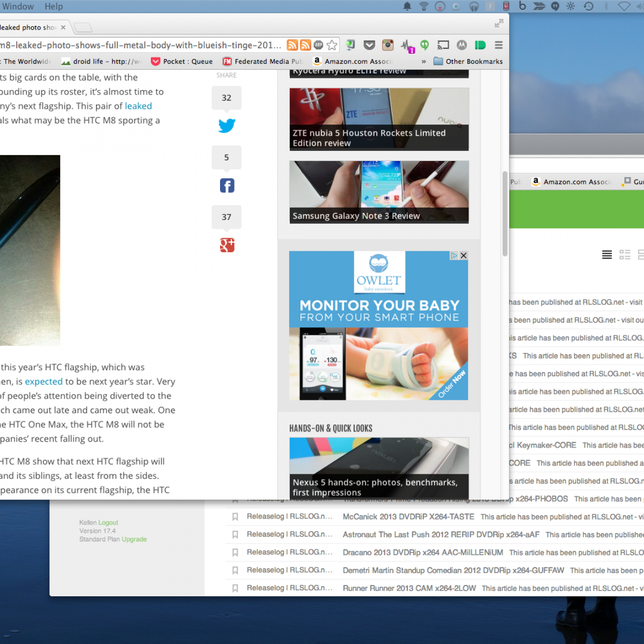
Task: Open the McCanick 2013 DVDRiP X264-TASTE entry
Action: click(408, 517)
